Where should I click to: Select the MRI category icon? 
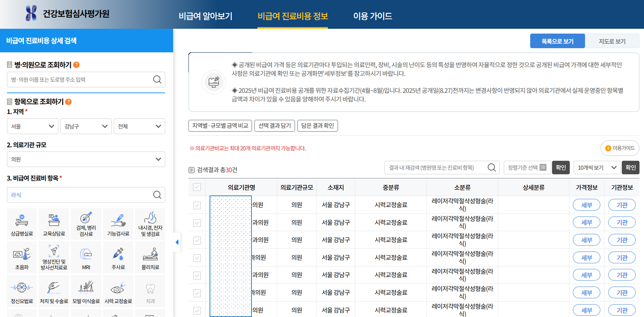tap(86, 257)
